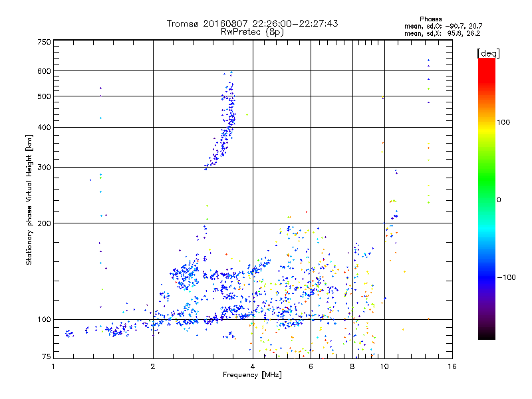Click the "mean, sd,O: -90.7, 20.7" line
This screenshot has height=399, width=532.
click(443, 26)
